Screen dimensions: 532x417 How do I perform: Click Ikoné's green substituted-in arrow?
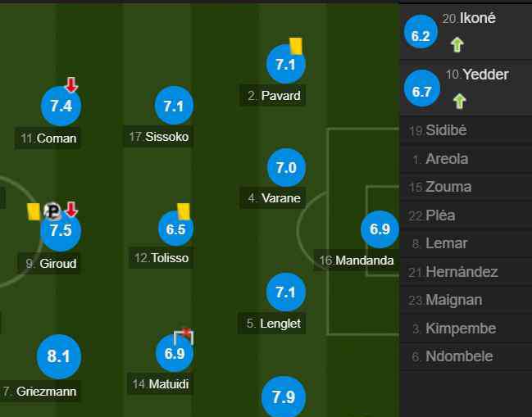(457, 45)
